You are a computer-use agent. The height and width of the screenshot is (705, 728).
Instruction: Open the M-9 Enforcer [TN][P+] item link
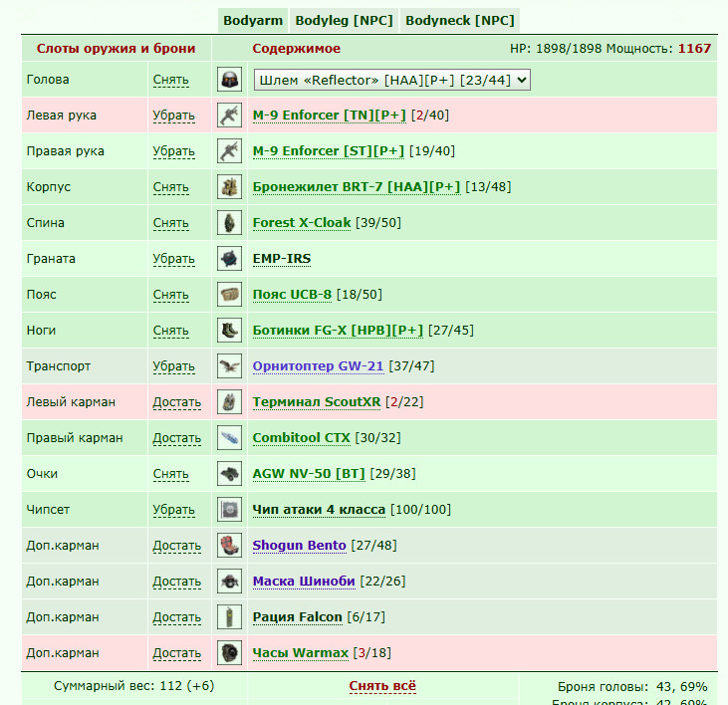pos(330,116)
